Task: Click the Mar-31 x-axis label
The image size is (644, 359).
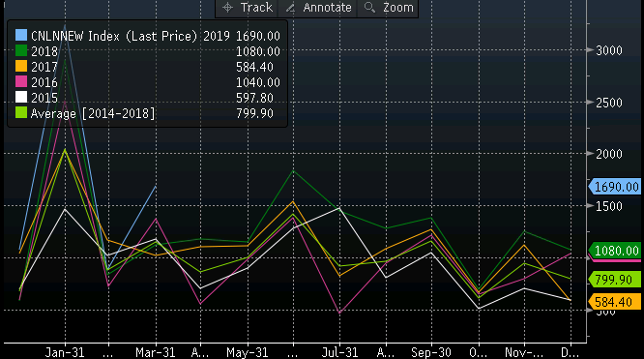Action: pyautogui.click(x=156, y=352)
